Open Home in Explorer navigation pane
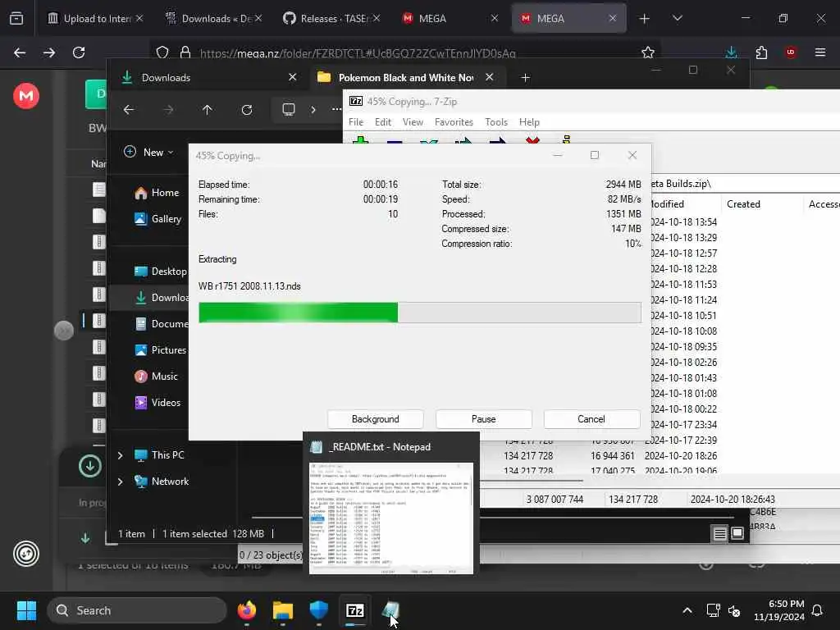840x630 pixels. click(x=157, y=193)
